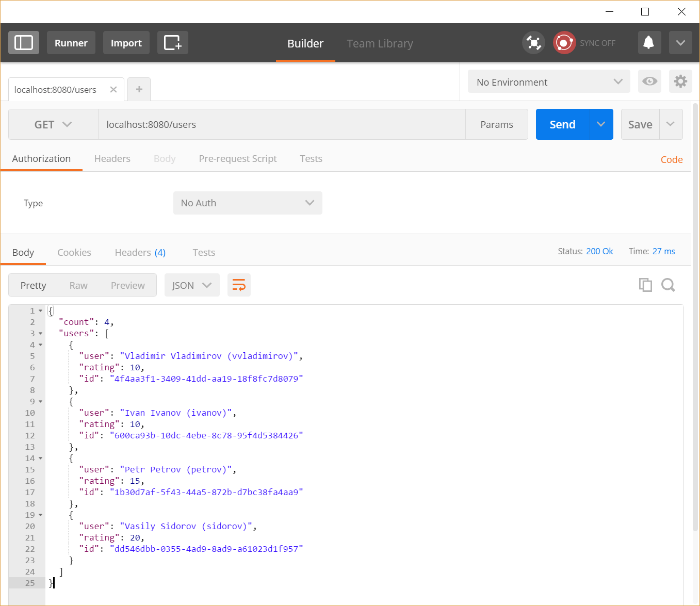Collapse users array at line 3
The height and width of the screenshot is (606, 700).
pos(41,334)
